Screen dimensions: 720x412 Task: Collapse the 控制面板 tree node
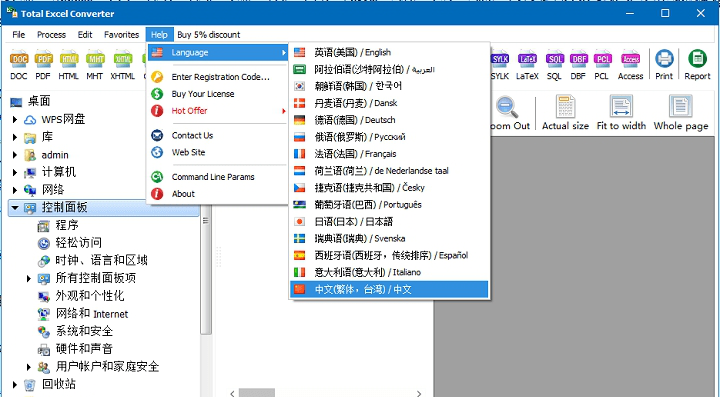15,208
